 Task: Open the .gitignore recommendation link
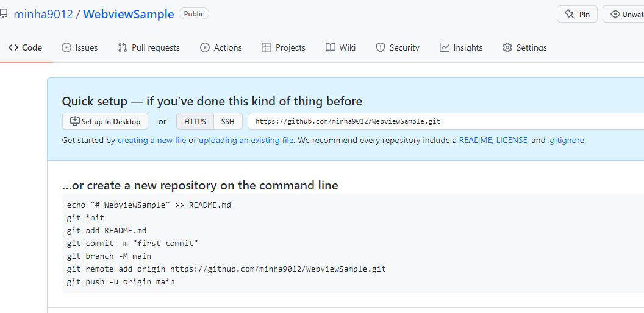coord(566,140)
